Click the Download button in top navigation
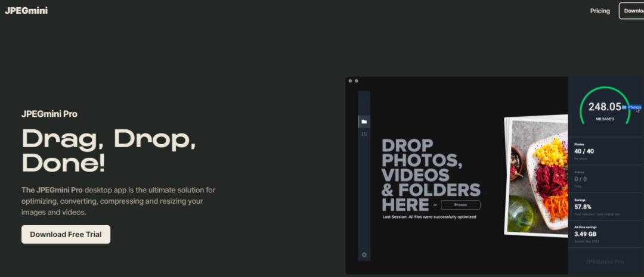The image size is (644, 277). pos(631,11)
